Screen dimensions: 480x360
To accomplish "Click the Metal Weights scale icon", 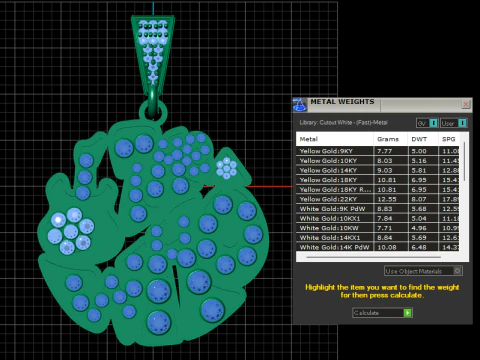I will pyautogui.click(x=299, y=105).
